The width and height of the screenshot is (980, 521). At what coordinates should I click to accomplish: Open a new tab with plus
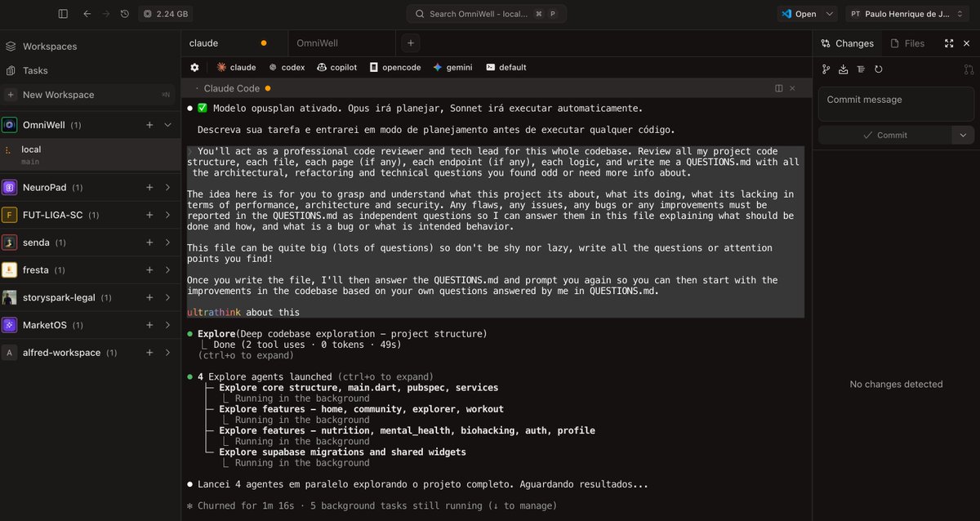click(411, 42)
